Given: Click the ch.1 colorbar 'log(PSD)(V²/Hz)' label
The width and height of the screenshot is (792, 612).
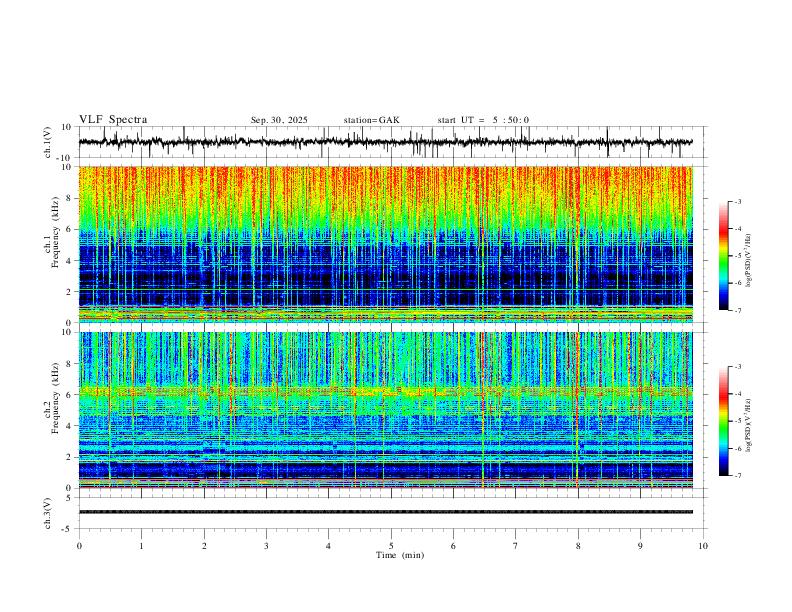Looking at the screenshot, I should pos(749,261).
